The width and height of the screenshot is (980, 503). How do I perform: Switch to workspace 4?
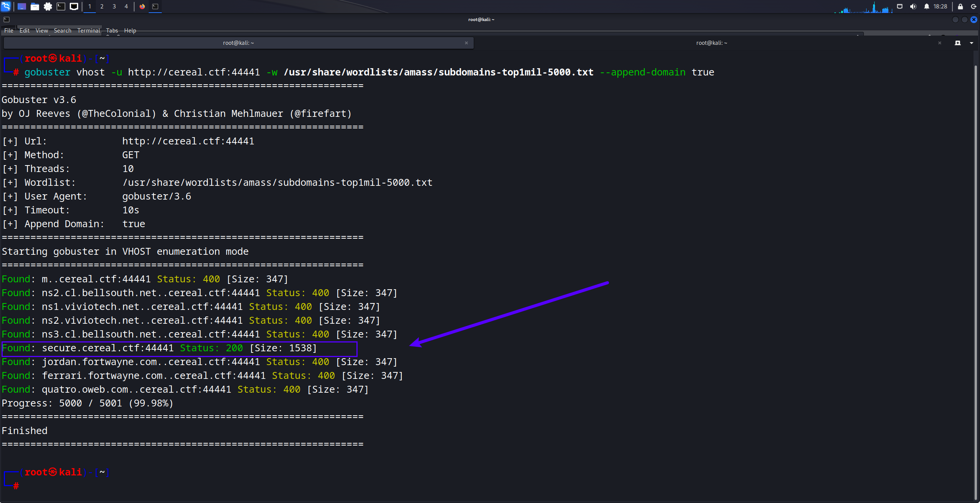click(x=126, y=7)
